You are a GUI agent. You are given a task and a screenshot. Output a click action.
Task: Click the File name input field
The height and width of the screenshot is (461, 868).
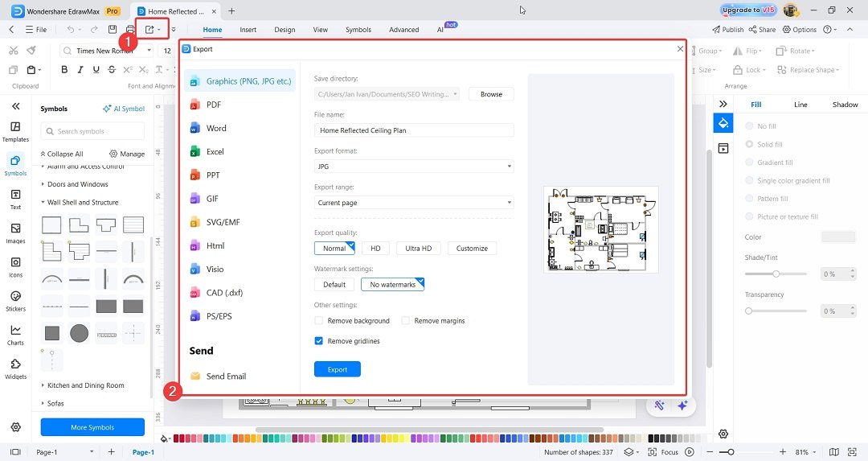click(x=414, y=130)
